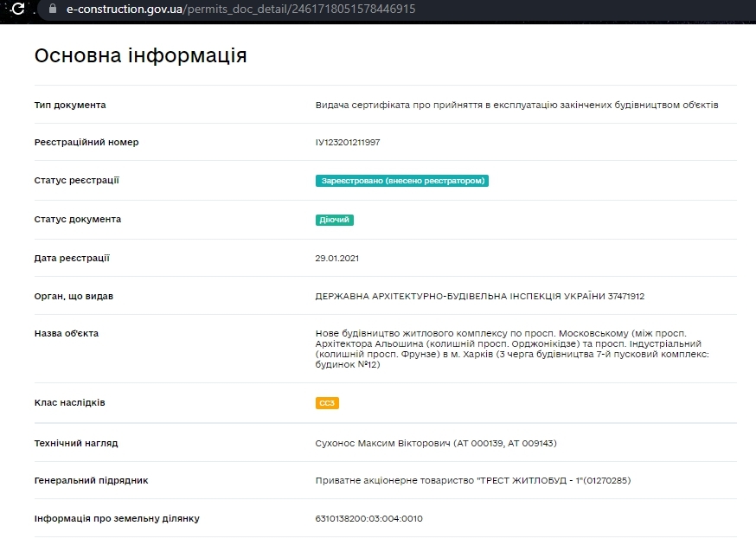
Task: Select the 'Назва об'єкта' label
Action: tap(67, 333)
